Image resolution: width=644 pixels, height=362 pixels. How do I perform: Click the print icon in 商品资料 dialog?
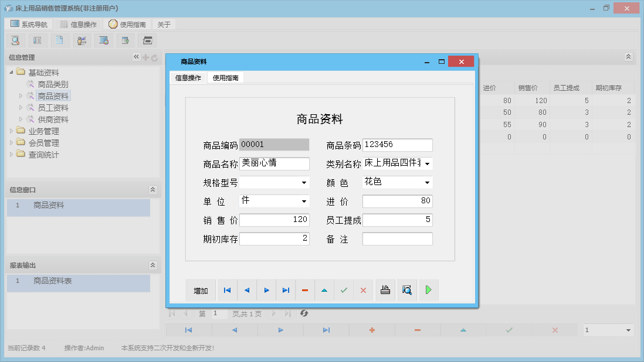[385, 290]
